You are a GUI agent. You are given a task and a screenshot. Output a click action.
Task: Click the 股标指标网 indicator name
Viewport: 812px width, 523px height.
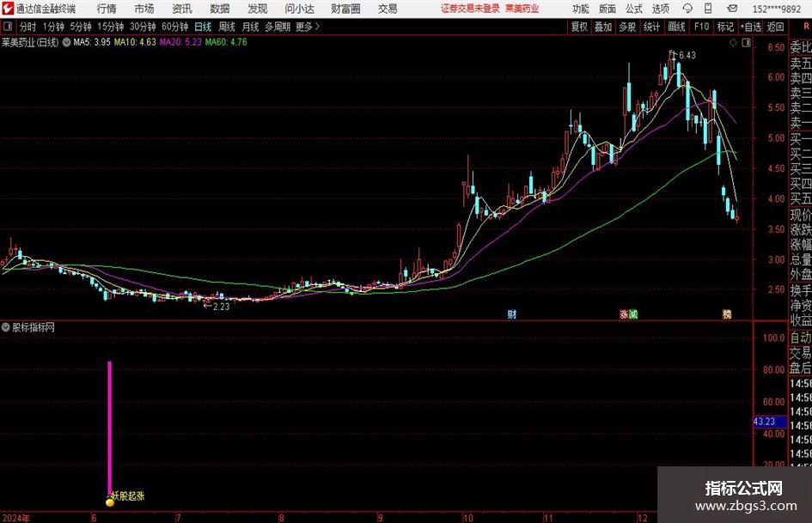[34, 327]
